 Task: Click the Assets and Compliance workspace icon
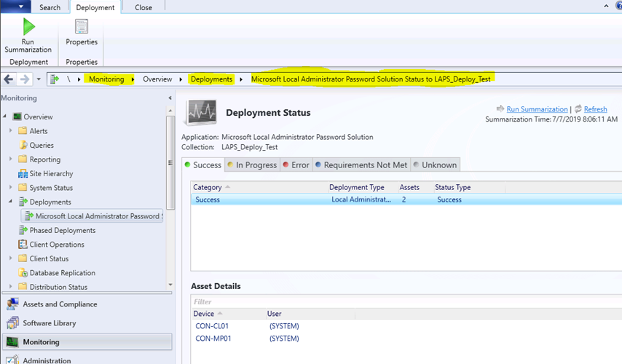12,304
